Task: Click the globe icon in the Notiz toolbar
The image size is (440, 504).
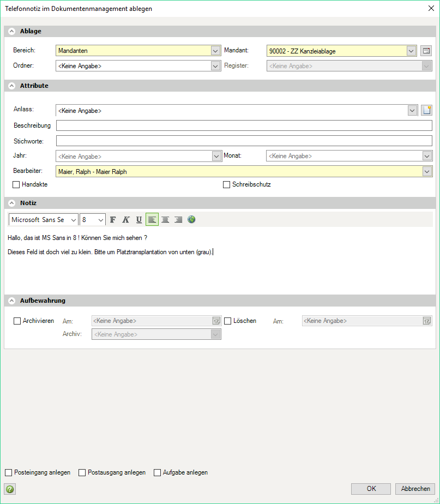Action: pos(191,220)
